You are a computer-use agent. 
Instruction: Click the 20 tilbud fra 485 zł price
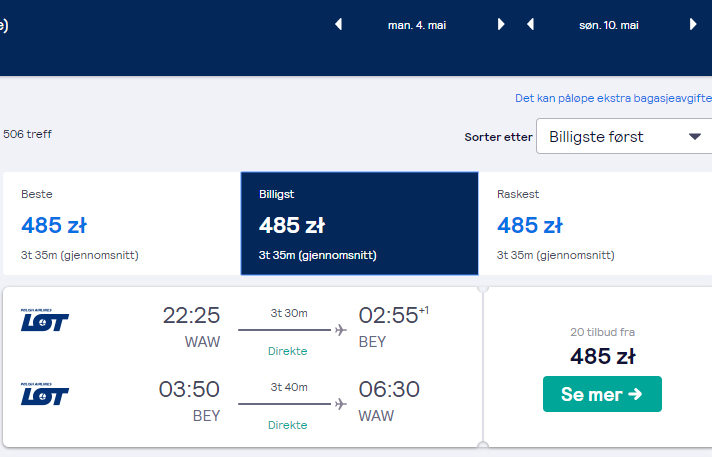point(603,348)
